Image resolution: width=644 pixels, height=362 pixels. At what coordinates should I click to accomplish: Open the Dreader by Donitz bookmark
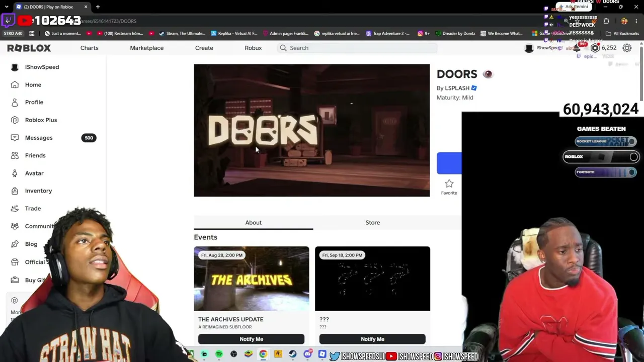tap(455, 34)
